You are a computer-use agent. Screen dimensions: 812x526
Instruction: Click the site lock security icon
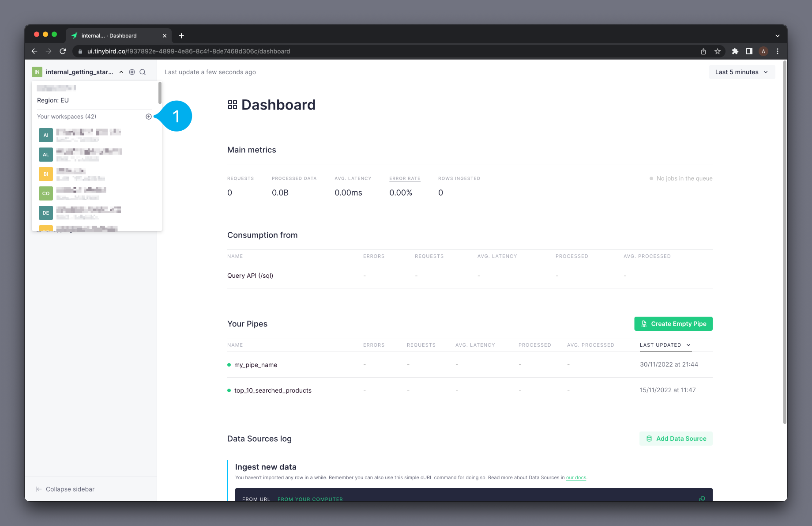(x=80, y=51)
